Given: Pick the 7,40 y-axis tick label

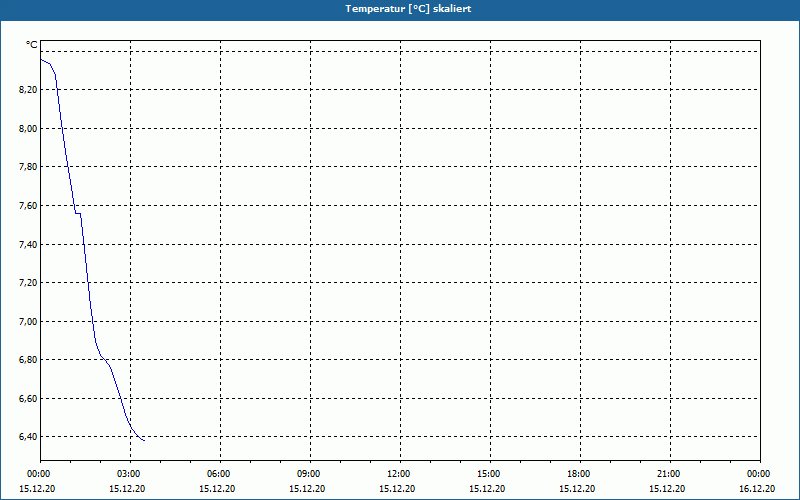Looking at the screenshot, I should pyautogui.click(x=28, y=244).
